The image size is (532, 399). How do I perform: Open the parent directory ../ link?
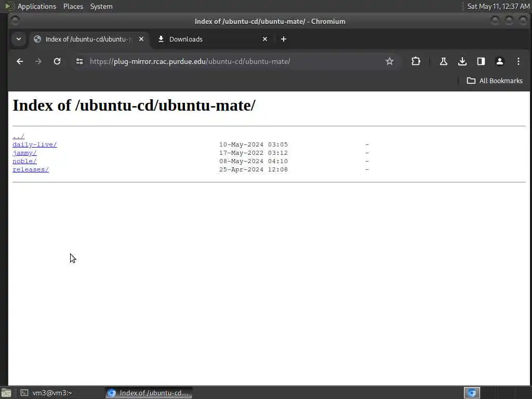point(18,137)
